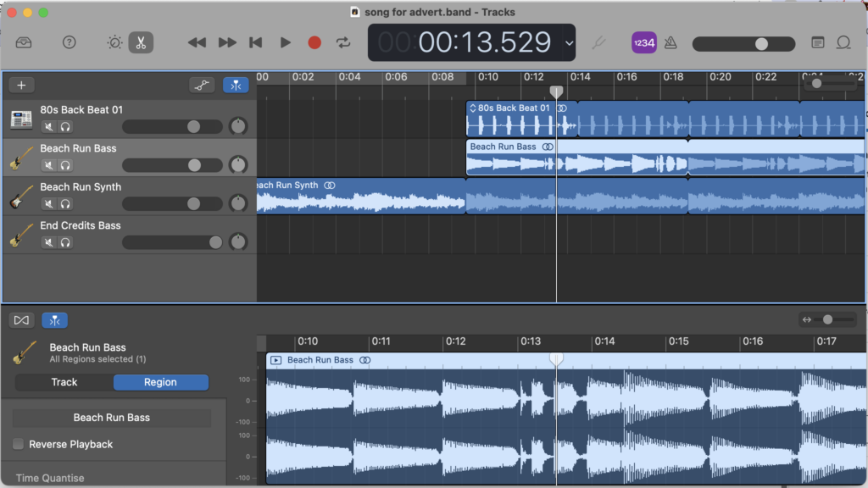868x488 pixels.
Task: Open the Note Pad
Action: pos(818,42)
